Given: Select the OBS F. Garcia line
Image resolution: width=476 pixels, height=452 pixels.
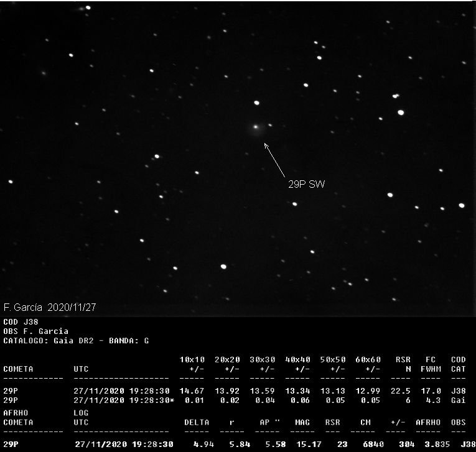Looking at the screenshot, I should pyautogui.click(x=36, y=331).
